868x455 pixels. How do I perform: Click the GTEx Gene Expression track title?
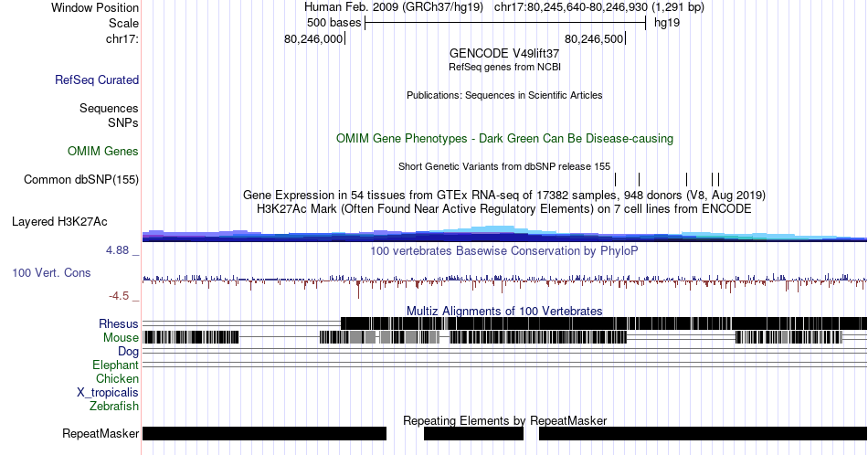pyautogui.click(x=504, y=195)
